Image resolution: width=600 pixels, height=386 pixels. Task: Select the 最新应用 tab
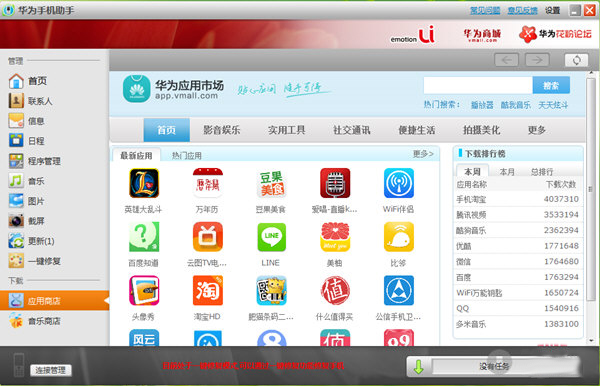pyautogui.click(x=136, y=155)
